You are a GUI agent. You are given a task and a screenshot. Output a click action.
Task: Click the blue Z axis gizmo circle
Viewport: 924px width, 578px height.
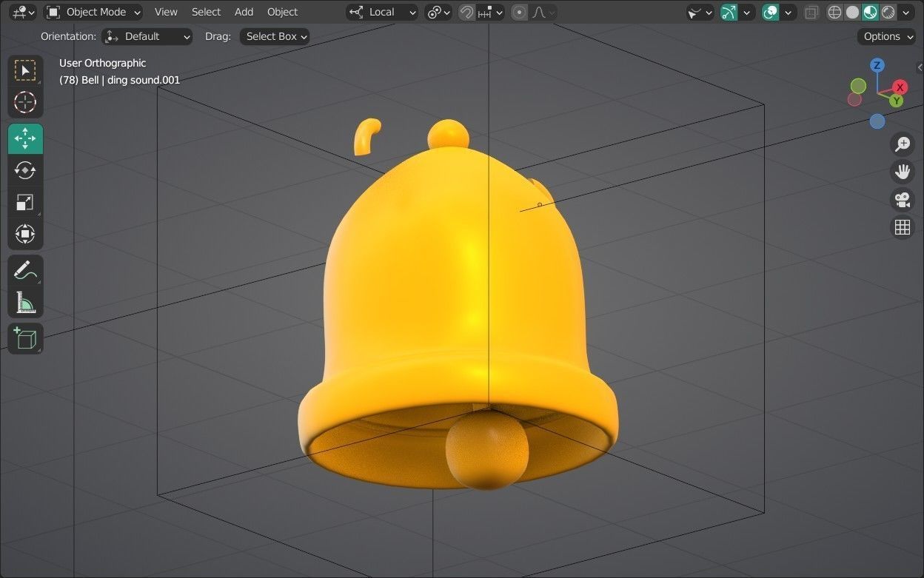click(x=877, y=65)
